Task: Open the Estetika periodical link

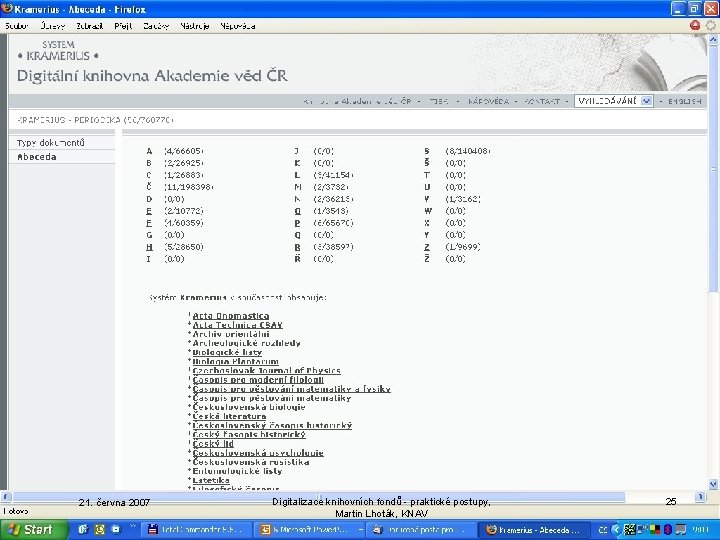Action: click(x=211, y=480)
